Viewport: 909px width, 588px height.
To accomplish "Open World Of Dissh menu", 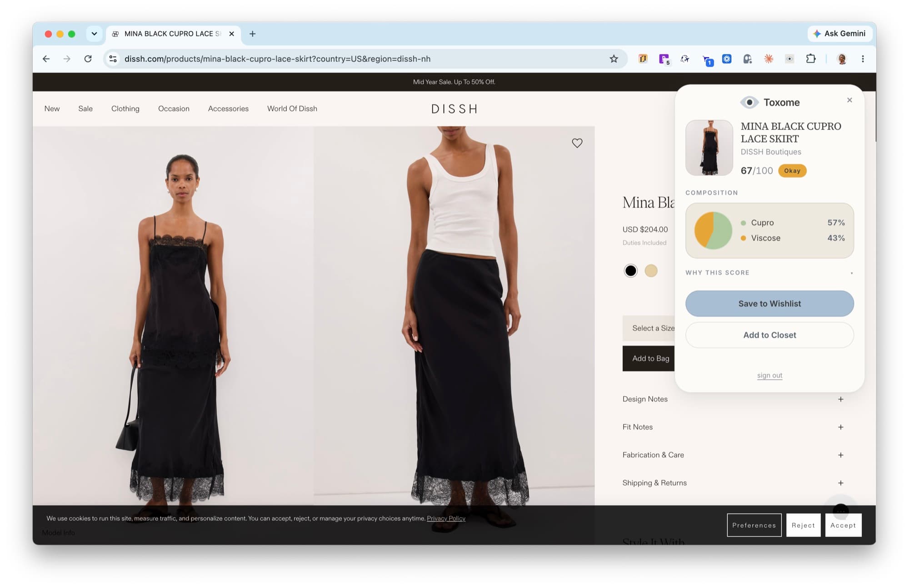I will (292, 109).
